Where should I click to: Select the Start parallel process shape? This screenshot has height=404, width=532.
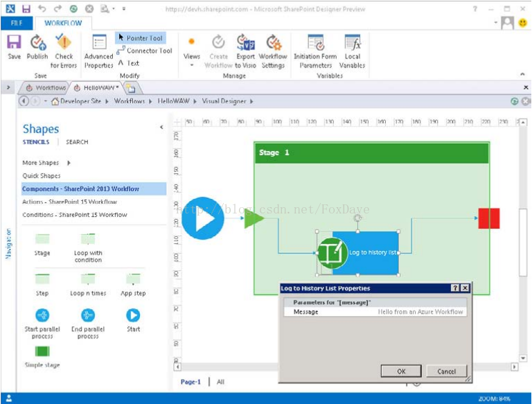pyautogui.click(x=42, y=324)
